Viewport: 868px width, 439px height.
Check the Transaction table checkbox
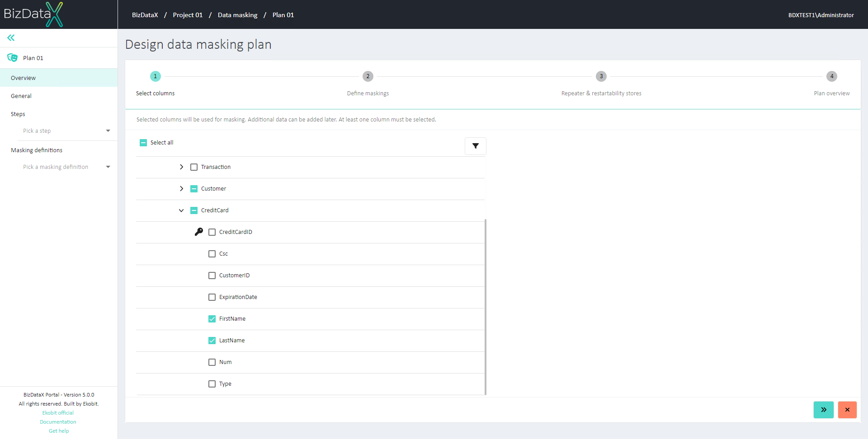[194, 167]
